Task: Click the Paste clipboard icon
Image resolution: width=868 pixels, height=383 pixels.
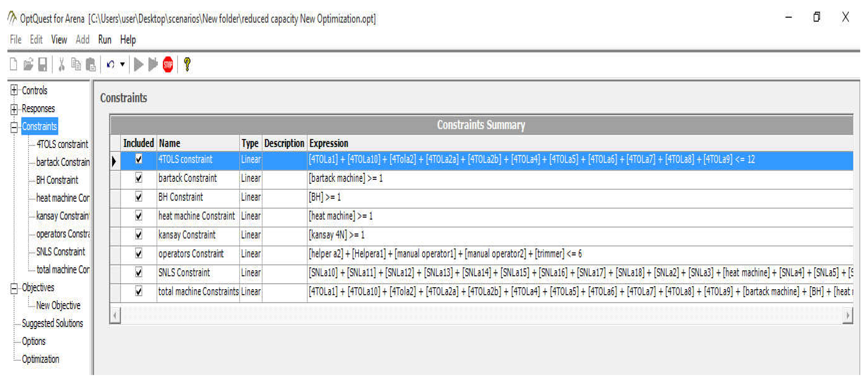Action: point(91,64)
